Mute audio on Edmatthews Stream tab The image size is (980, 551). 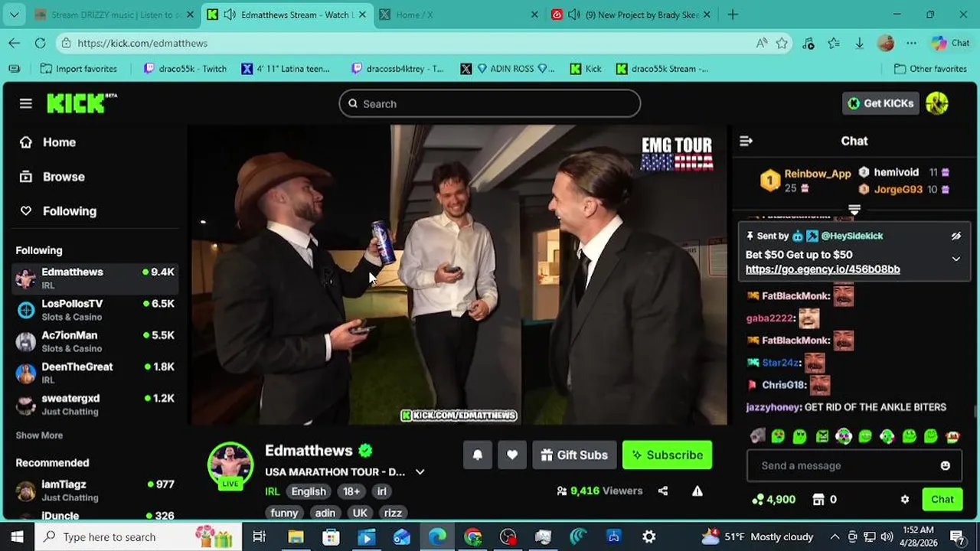click(230, 15)
